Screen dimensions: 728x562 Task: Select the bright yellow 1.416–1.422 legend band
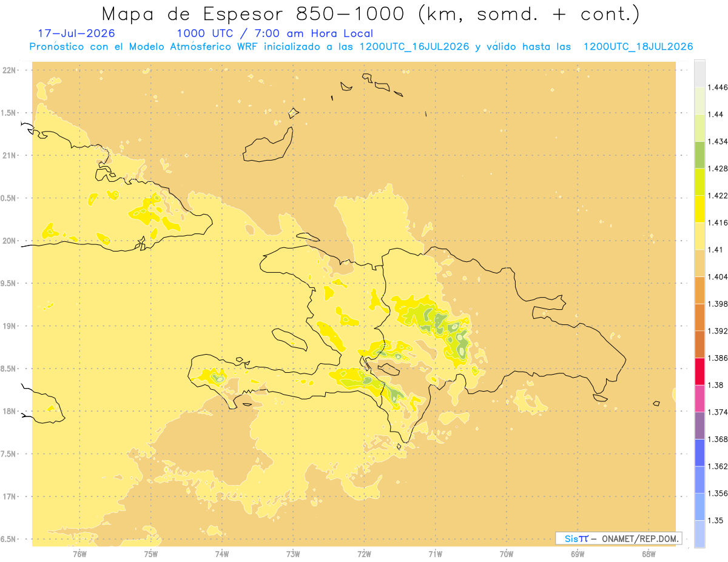click(699, 209)
